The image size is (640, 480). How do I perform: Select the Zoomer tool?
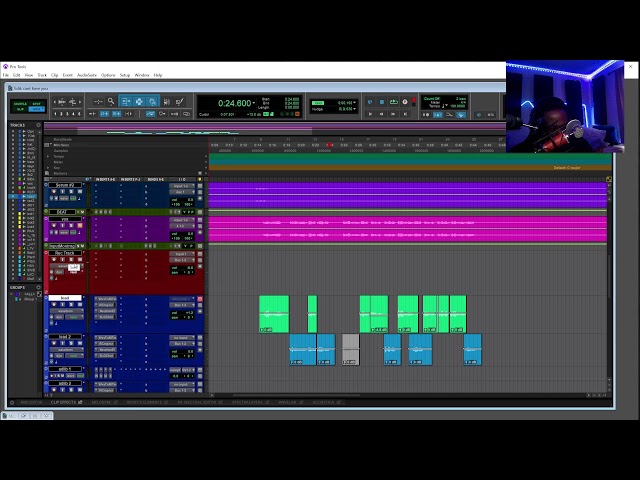[x=111, y=101]
